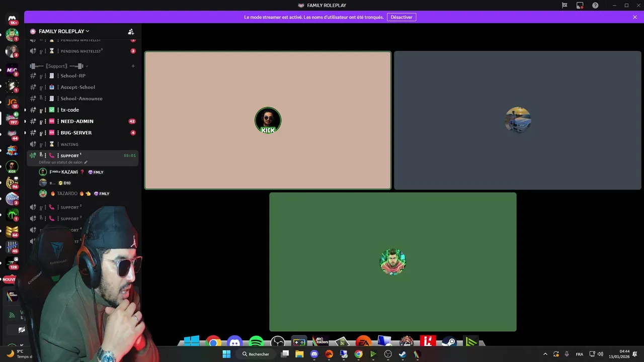Open File Explorer from the taskbar
Screen dimensions: 644x362
pos(299,354)
